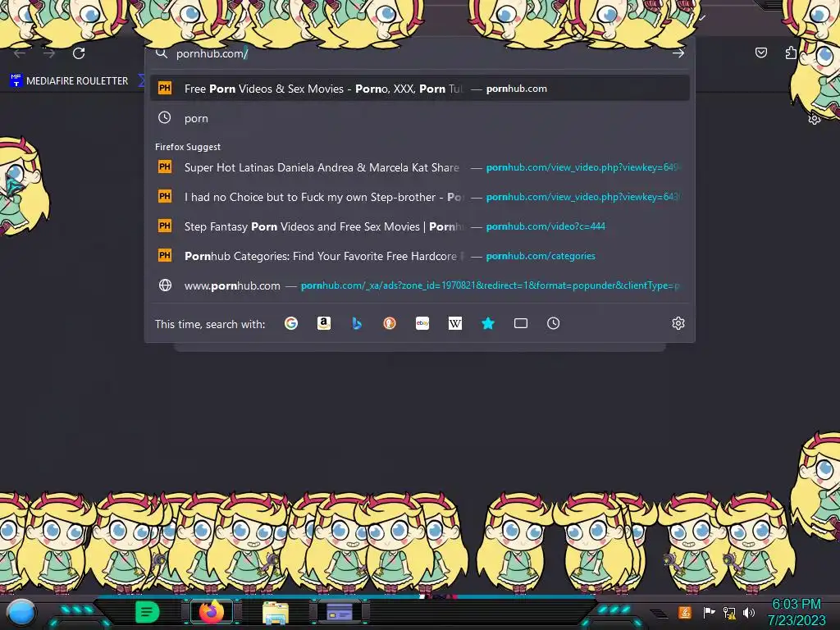Screen dimensions: 840x630
Task: Open the taskbar clock showing 6:03 PM
Action: pos(797,612)
